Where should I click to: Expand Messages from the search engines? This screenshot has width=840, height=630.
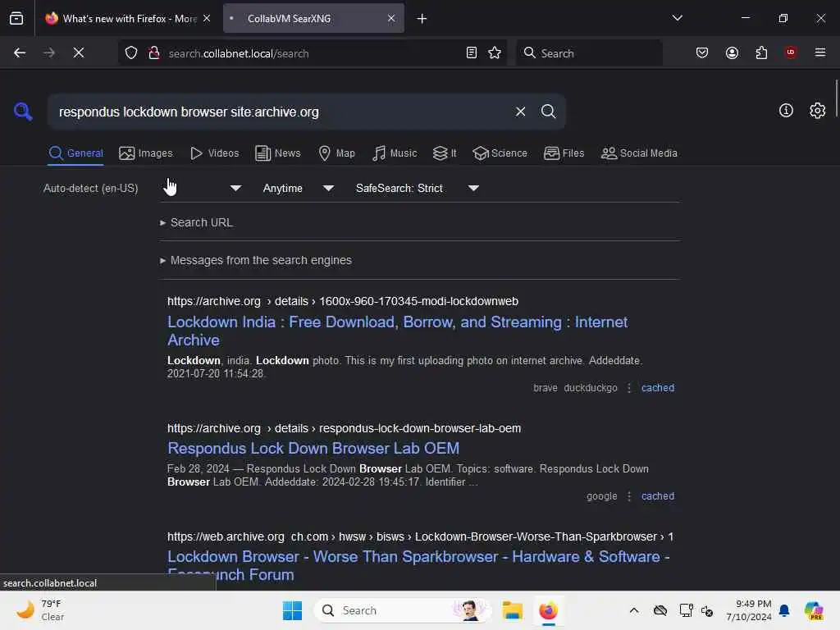(256, 260)
